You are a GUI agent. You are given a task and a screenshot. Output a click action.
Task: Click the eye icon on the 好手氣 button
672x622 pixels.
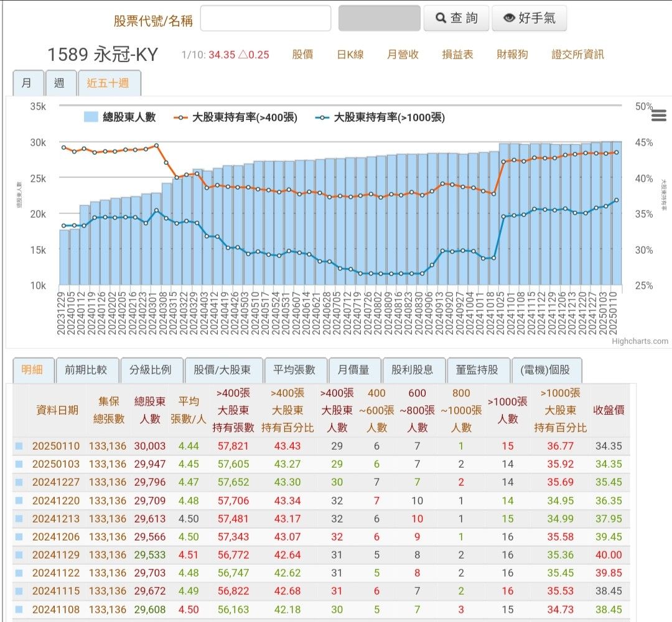510,18
